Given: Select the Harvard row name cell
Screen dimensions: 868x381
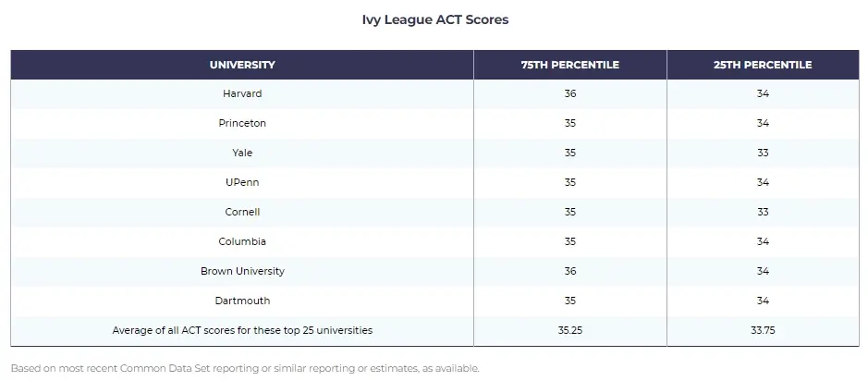Looking at the screenshot, I should [242, 94].
